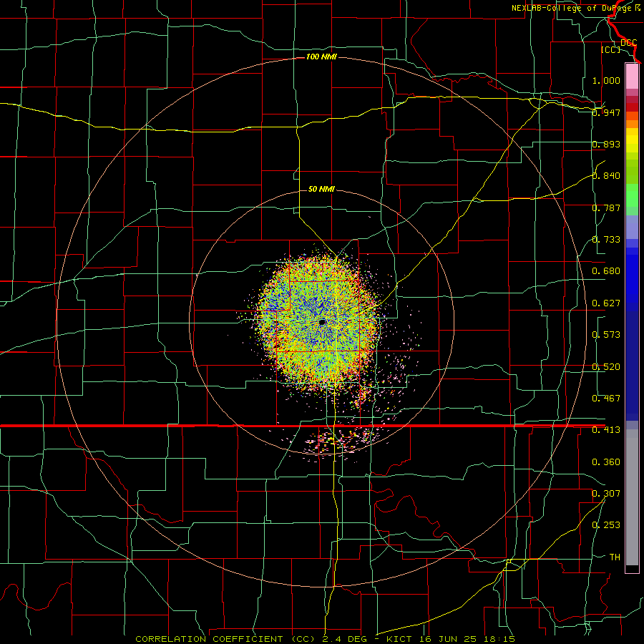Image resolution: width=644 pixels, height=644 pixels.
Task: Click the 1.000 legend value
Action: point(606,80)
